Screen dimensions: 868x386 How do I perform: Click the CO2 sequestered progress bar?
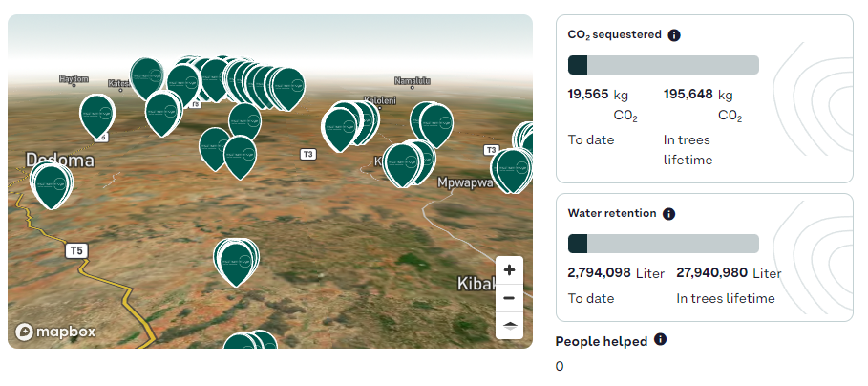tap(664, 65)
